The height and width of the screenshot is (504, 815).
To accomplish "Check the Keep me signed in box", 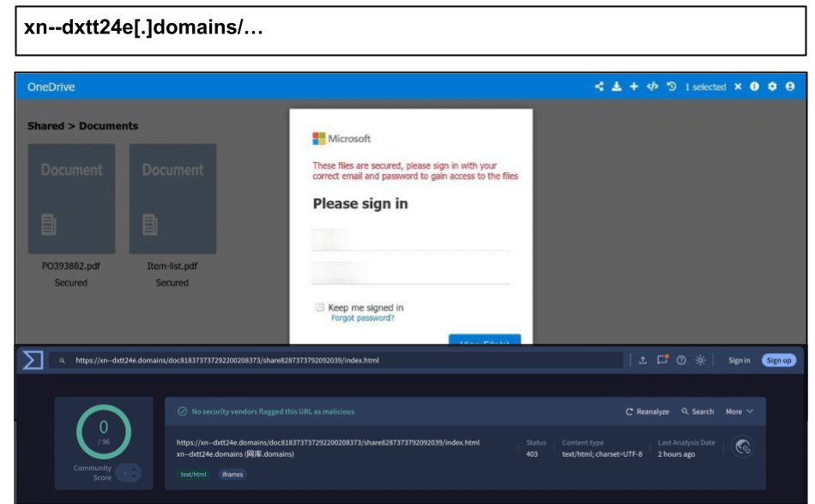I will click(x=319, y=307).
